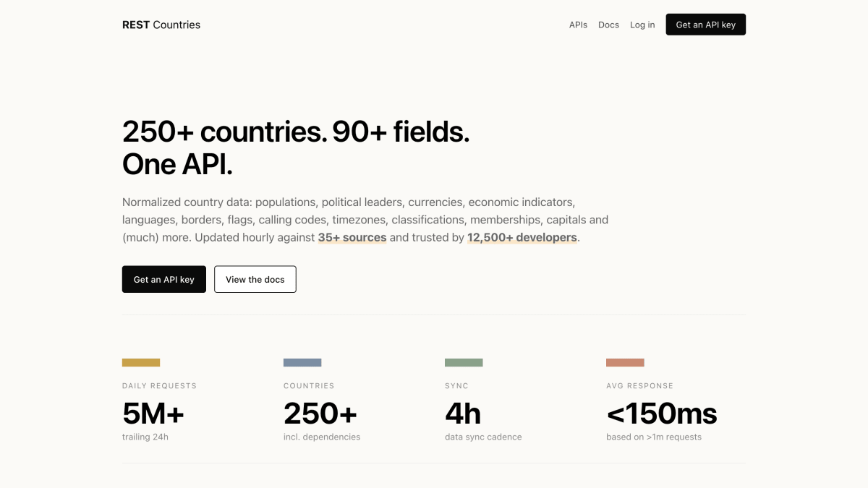Click the 'incl. dependencies' caption

[322, 437]
